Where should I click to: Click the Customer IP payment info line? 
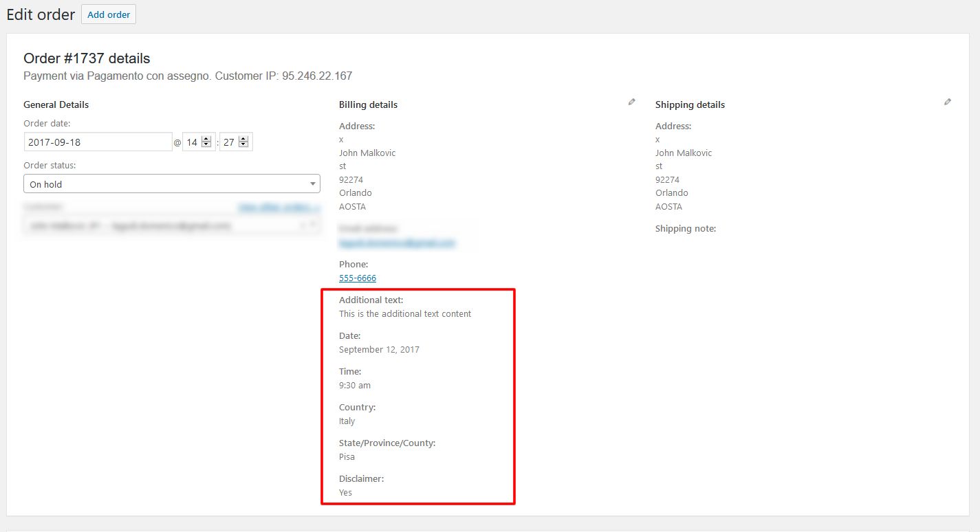[x=188, y=76]
